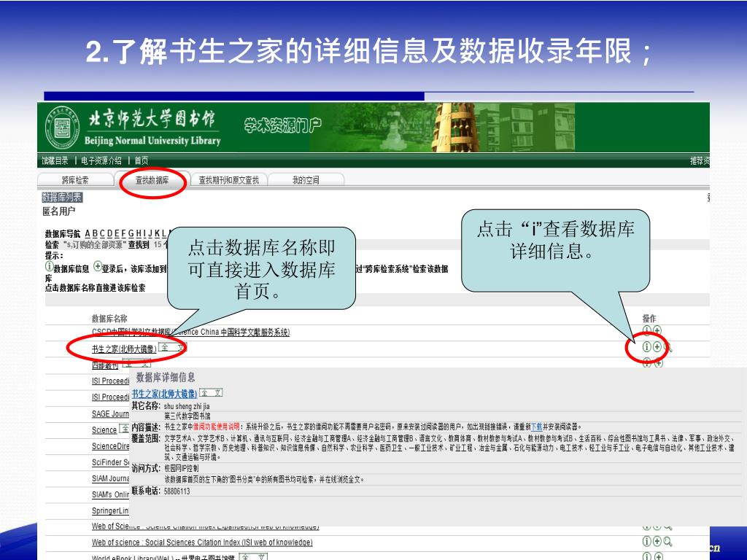Open the SIAM's Online database link
The width and height of the screenshot is (747, 560).
click(x=110, y=495)
